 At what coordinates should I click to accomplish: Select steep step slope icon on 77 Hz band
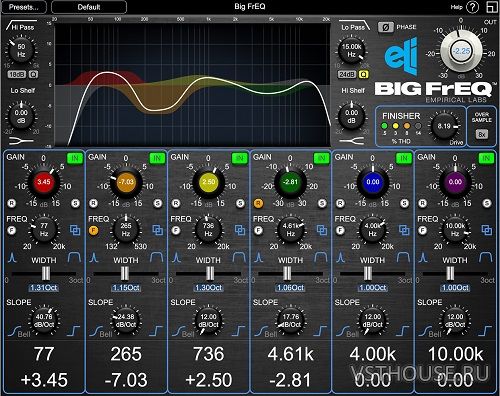pyautogui.click(x=74, y=331)
